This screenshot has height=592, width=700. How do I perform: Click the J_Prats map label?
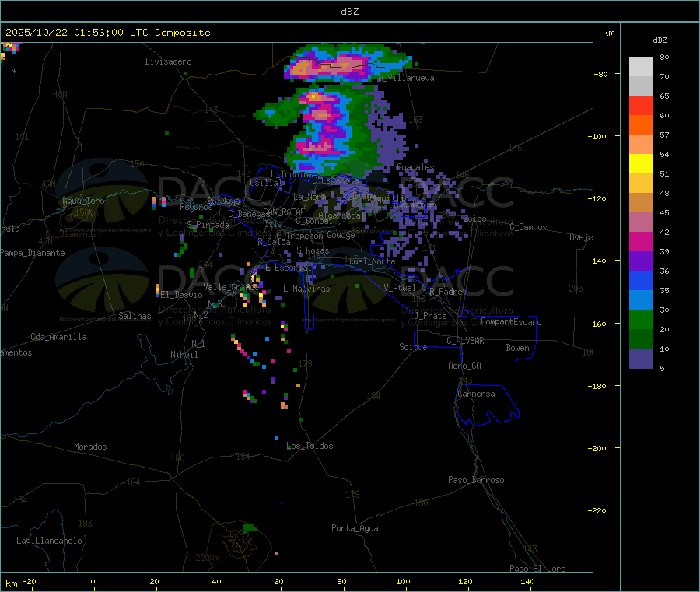tap(431, 316)
